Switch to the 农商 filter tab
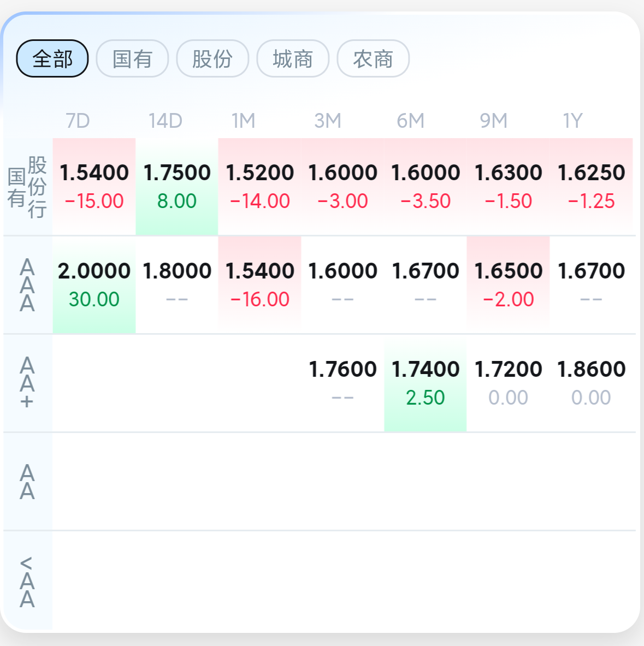Image resolution: width=644 pixels, height=646 pixels. pyautogui.click(x=373, y=58)
